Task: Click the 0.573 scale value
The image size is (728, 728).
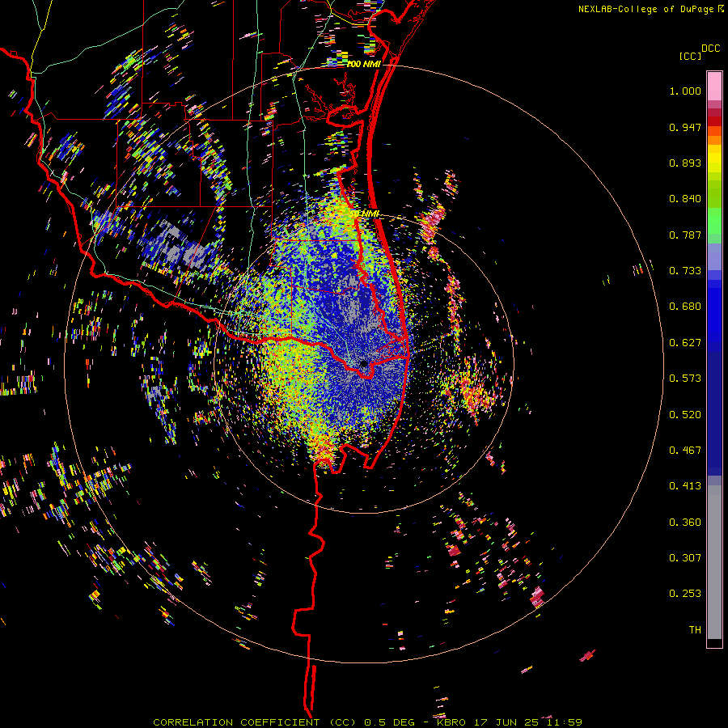Action: (x=685, y=379)
